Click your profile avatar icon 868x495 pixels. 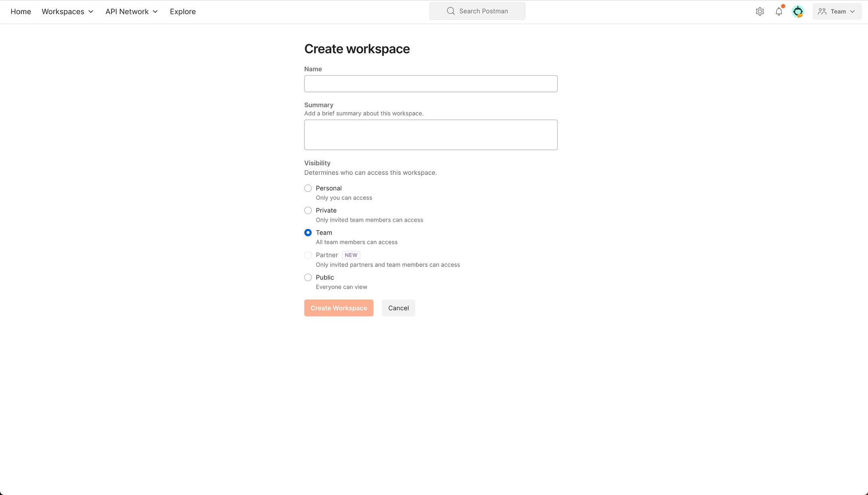pos(798,11)
